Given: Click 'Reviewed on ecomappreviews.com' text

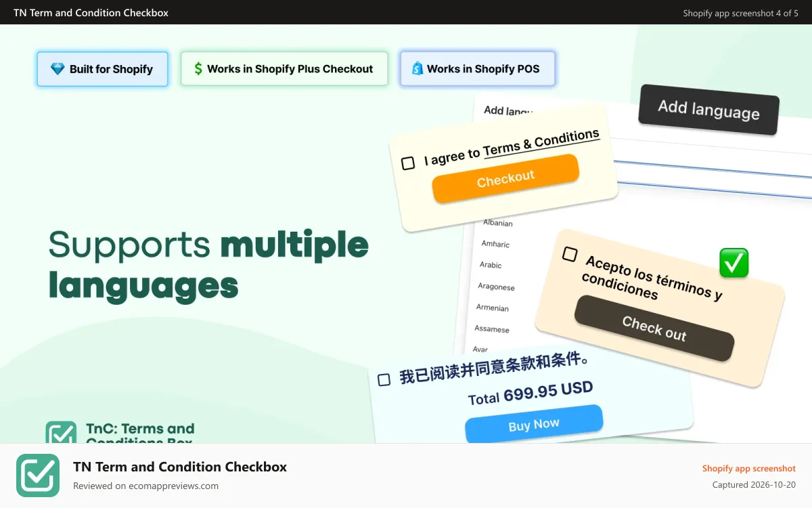Looking at the screenshot, I should (145, 486).
